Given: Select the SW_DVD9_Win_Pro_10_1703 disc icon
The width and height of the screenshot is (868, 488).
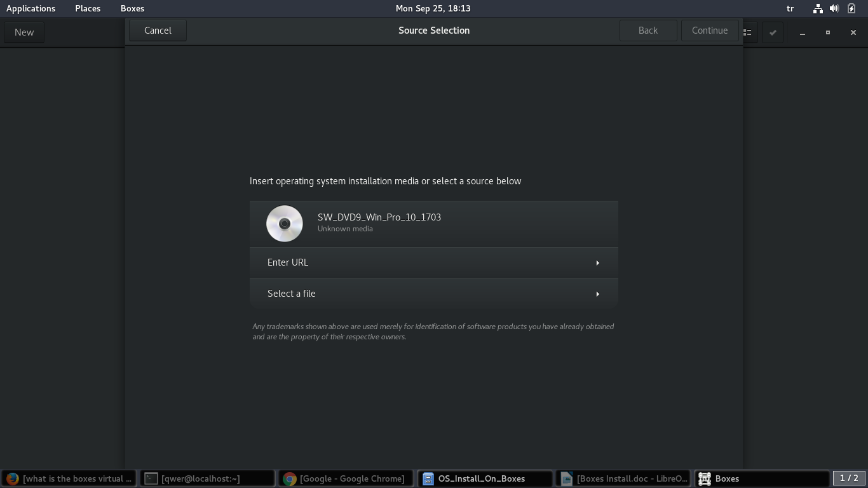Looking at the screenshot, I should (284, 224).
